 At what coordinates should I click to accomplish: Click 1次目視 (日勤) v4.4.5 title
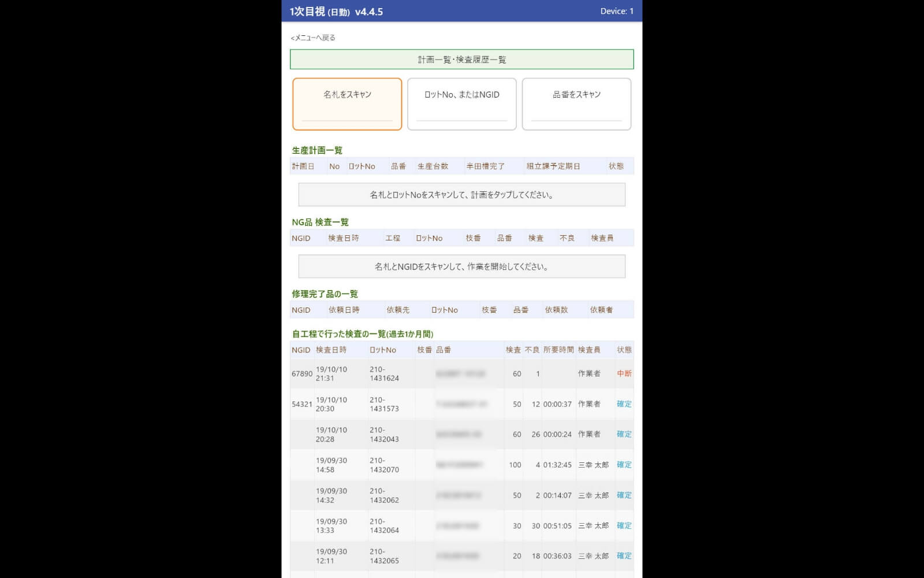(336, 12)
